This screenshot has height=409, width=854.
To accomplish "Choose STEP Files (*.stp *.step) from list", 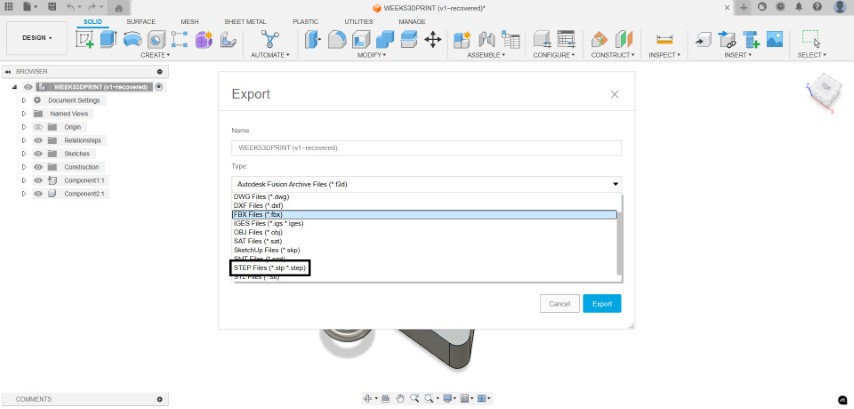I will tap(270, 268).
